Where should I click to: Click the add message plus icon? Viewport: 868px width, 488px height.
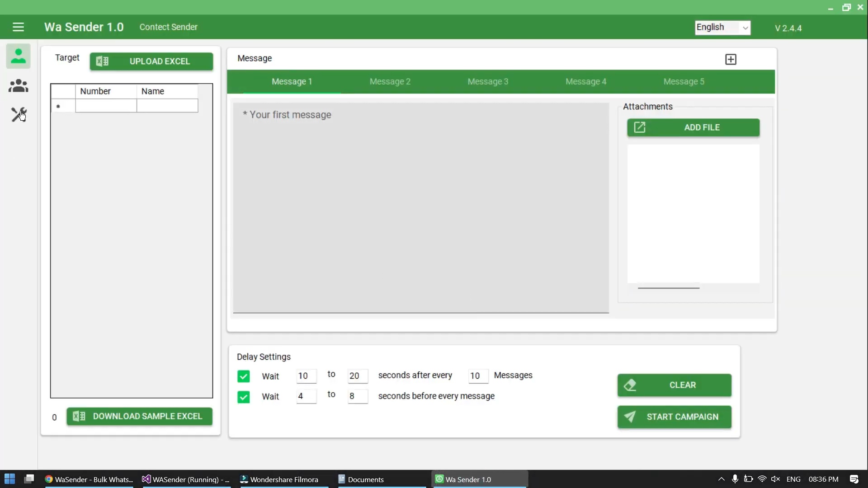coord(731,59)
